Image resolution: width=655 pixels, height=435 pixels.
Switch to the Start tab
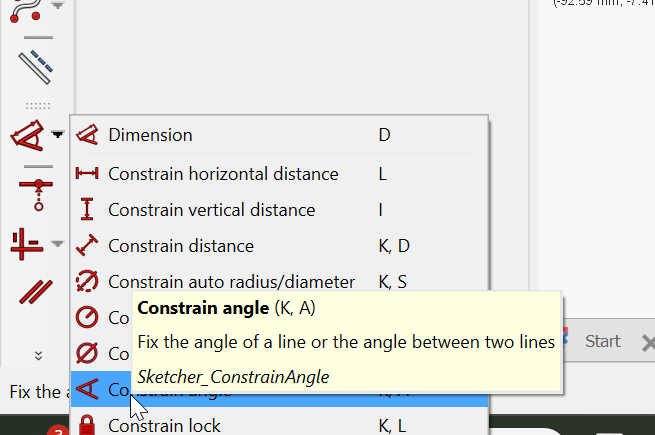click(602, 341)
